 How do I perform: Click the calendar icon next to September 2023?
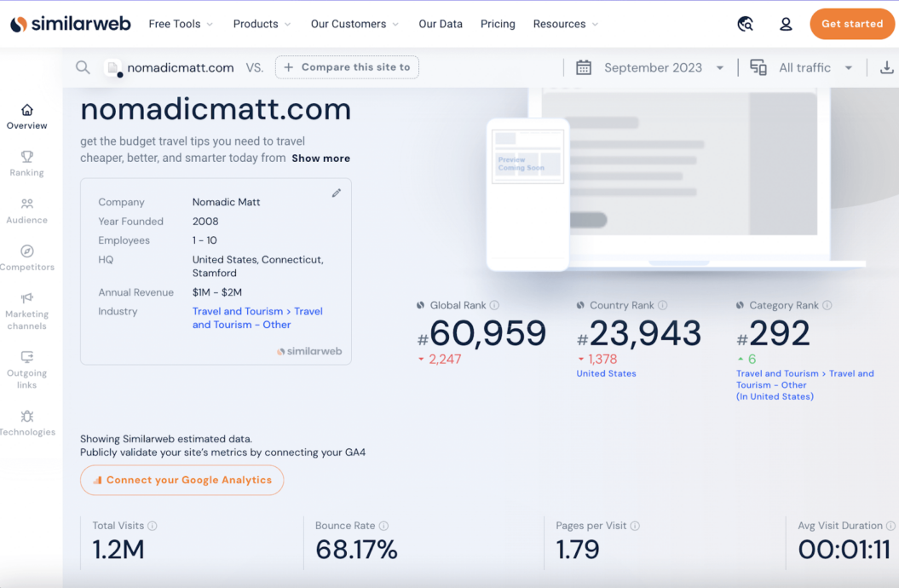(x=583, y=67)
